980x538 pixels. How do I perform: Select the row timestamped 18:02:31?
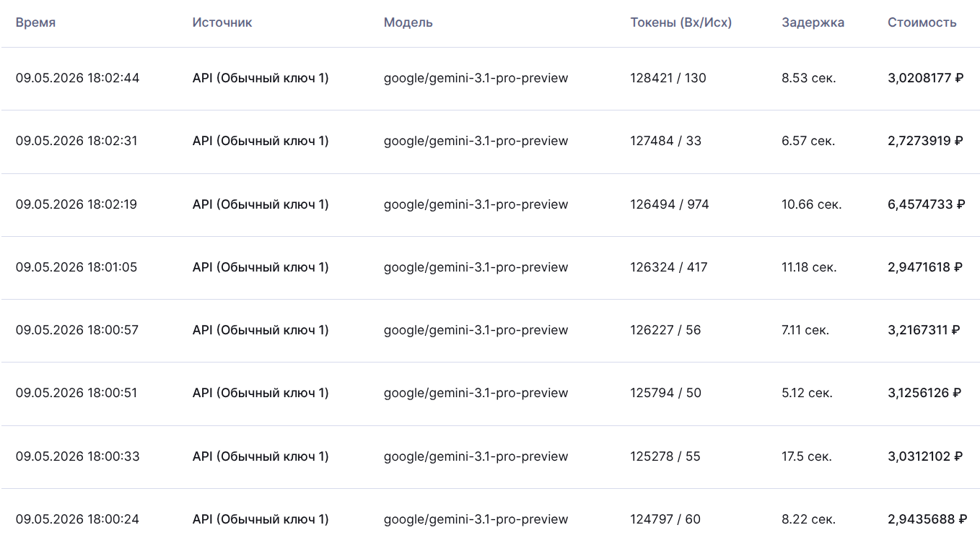tap(490, 142)
